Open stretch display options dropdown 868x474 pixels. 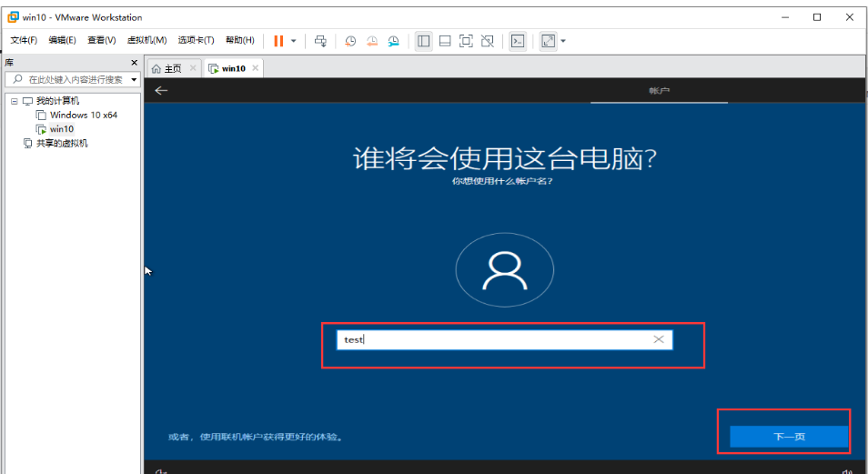click(563, 41)
